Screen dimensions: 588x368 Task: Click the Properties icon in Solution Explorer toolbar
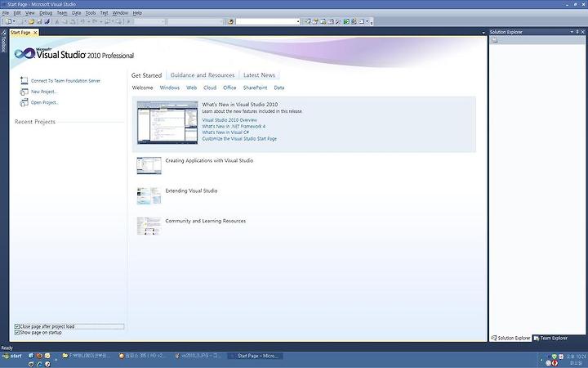click(495, 40)
